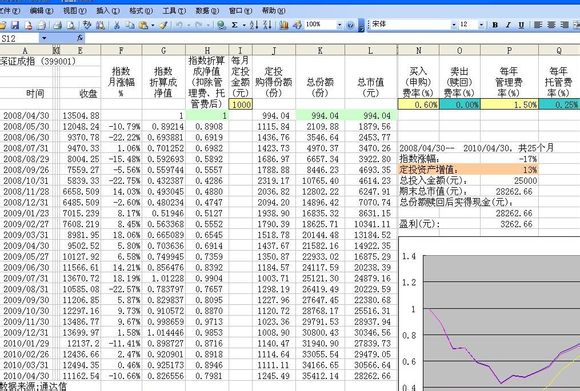Click the Save floppy disk icon
Image resolution: width=580 pixels, height=391 pixels.
[x=15, y=25]
